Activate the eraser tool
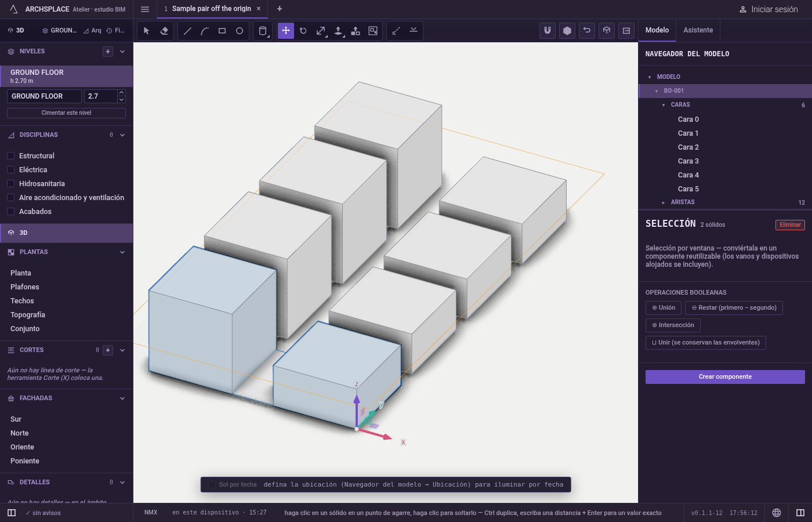This screenshot has width=812, height=522. pyautogui.click(x=164, y=31)
